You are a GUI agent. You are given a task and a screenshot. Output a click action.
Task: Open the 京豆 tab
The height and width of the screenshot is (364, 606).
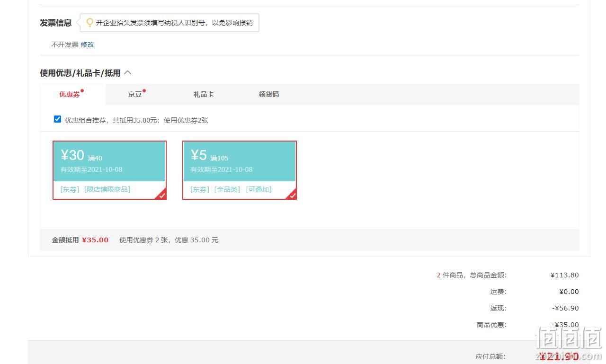pos(135,94)
